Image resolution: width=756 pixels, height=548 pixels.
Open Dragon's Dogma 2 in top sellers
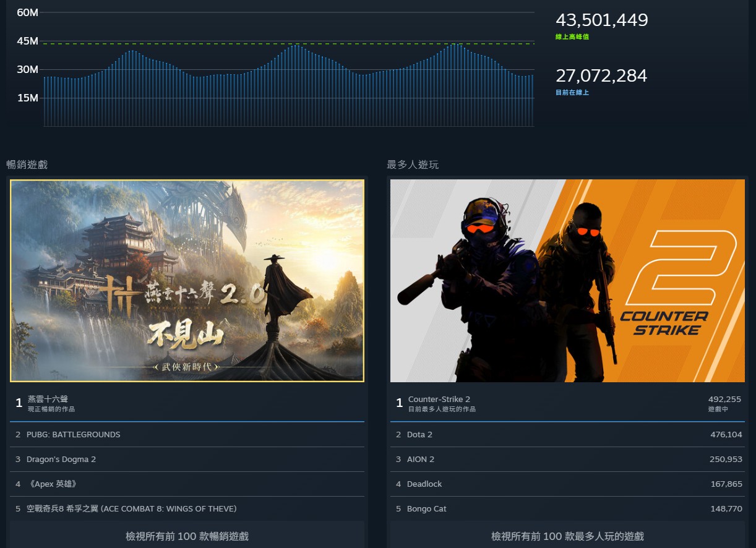187,460
